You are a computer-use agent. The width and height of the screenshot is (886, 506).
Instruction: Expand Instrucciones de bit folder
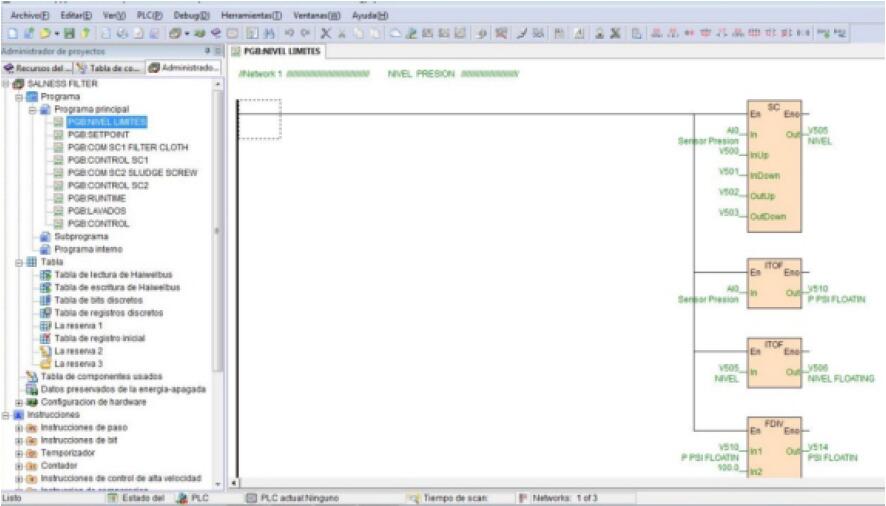point(19,440)
